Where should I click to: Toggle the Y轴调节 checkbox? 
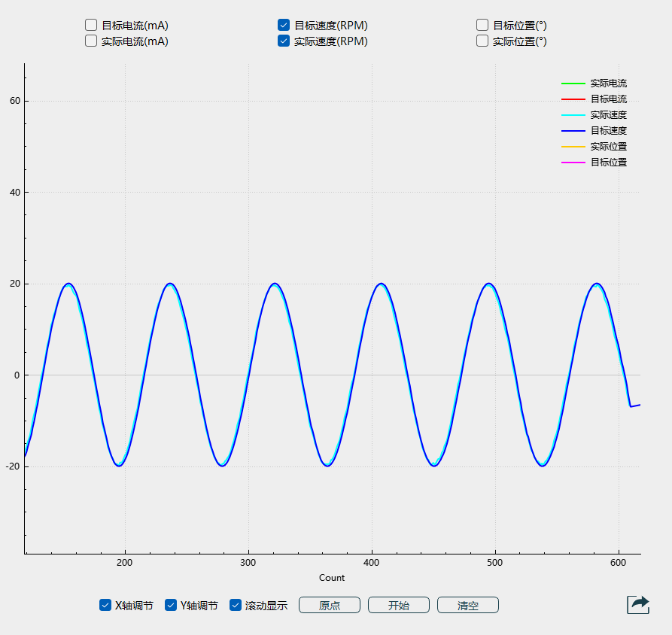171,605
